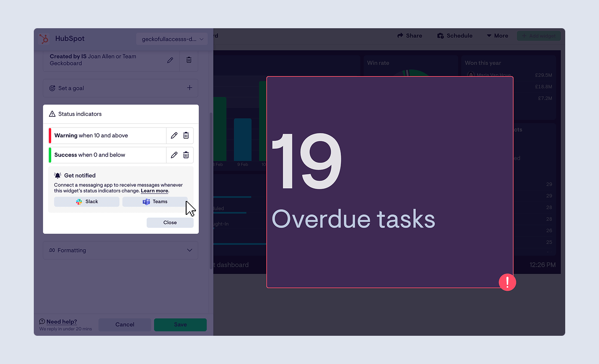Click the HubSpot logo icon
This screenshot has height=364, width=599.
44,38
